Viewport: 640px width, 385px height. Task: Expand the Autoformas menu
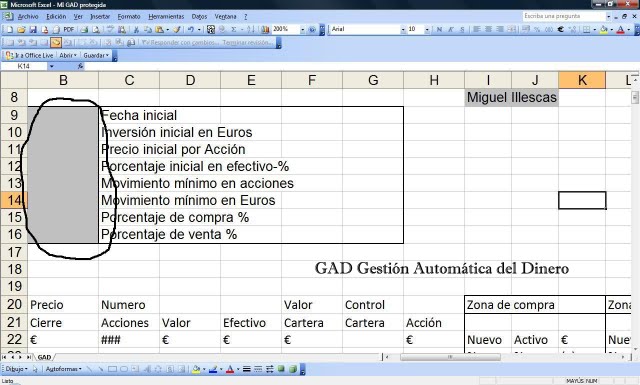pos(63,369)
